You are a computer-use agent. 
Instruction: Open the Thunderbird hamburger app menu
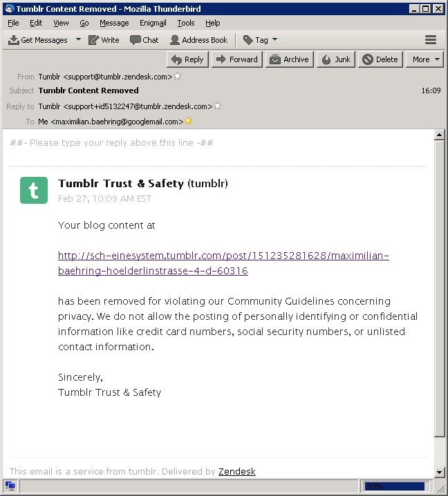430,40
